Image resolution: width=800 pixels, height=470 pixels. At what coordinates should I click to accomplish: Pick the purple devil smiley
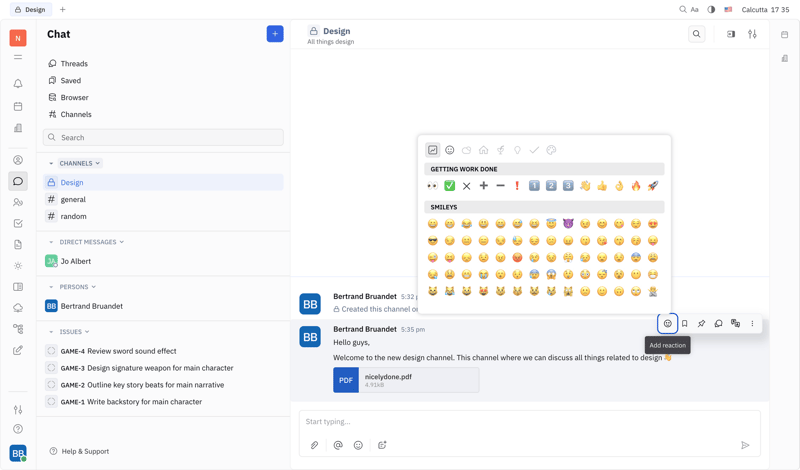point(568,224)
